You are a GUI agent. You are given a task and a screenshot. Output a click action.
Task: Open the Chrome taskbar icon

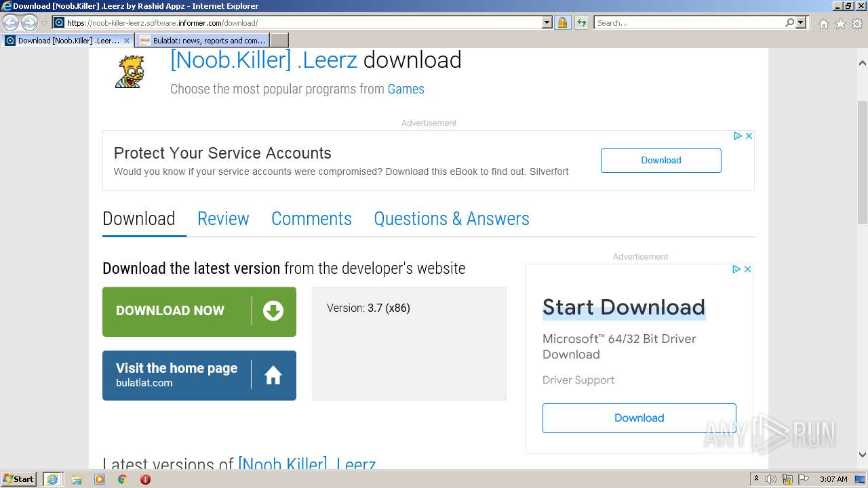[x=122, y=479]
